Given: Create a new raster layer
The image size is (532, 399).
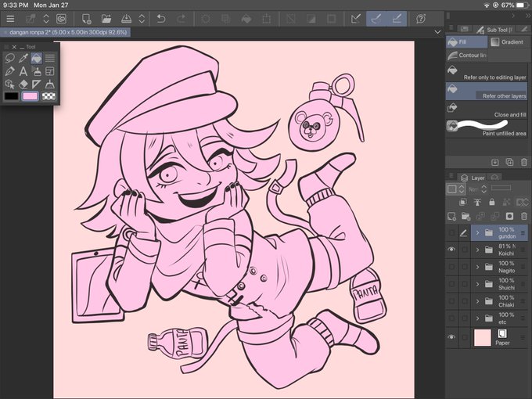Looking at the screenshot, I should [451, 216].
